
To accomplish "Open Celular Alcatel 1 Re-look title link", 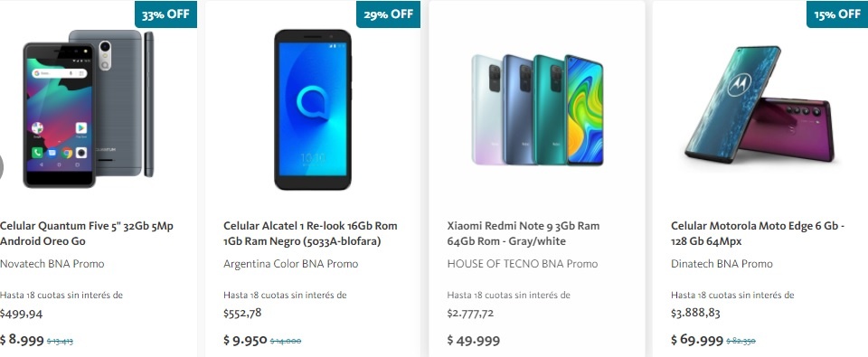I will (x=310, y=233).
